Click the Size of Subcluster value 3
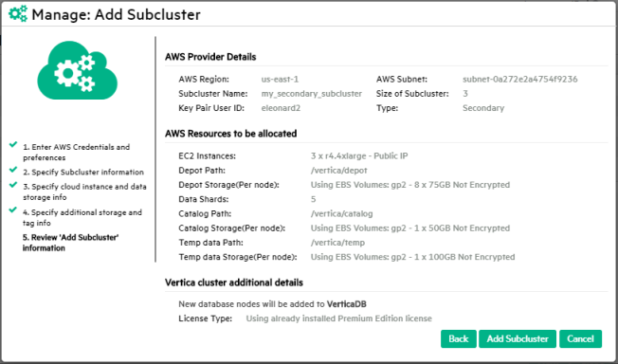Image resolution: width=618 pixels, height=364 pixels. pyautogui.click(x=465, y=94)
